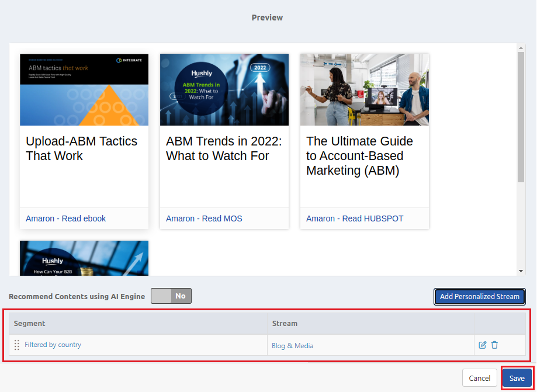Delete the Filtered by country row with trash icon
537x392 pixels.
(494, 345)
